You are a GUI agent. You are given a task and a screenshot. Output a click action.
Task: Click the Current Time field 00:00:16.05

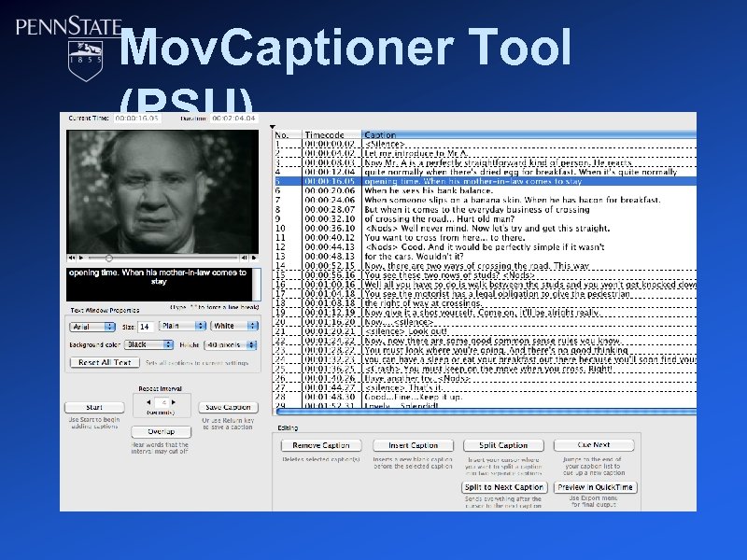pos(136,119)
